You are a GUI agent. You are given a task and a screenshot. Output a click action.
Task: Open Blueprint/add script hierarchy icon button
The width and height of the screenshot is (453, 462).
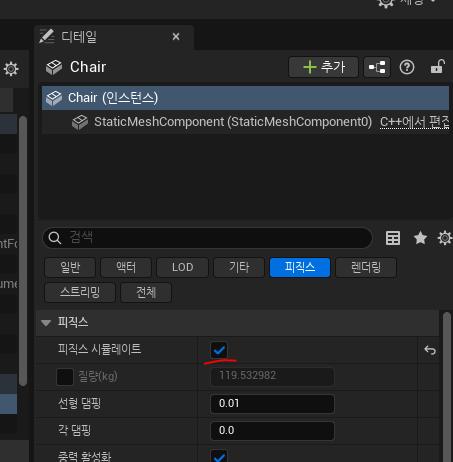pyautogui.click(x=377, y=67)
